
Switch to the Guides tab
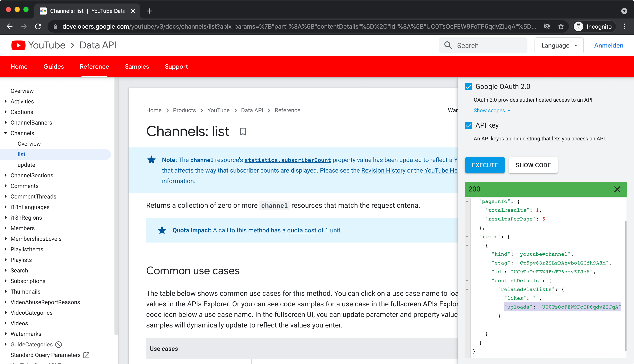click(x=54, y=66)
